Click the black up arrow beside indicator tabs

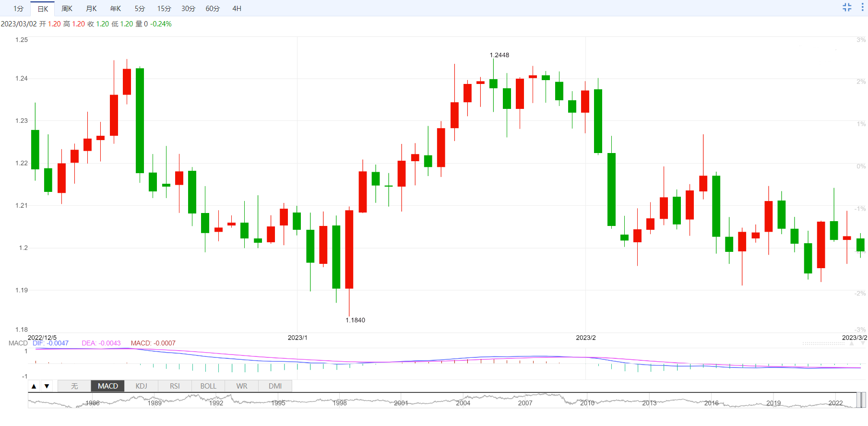pos(34,386)
